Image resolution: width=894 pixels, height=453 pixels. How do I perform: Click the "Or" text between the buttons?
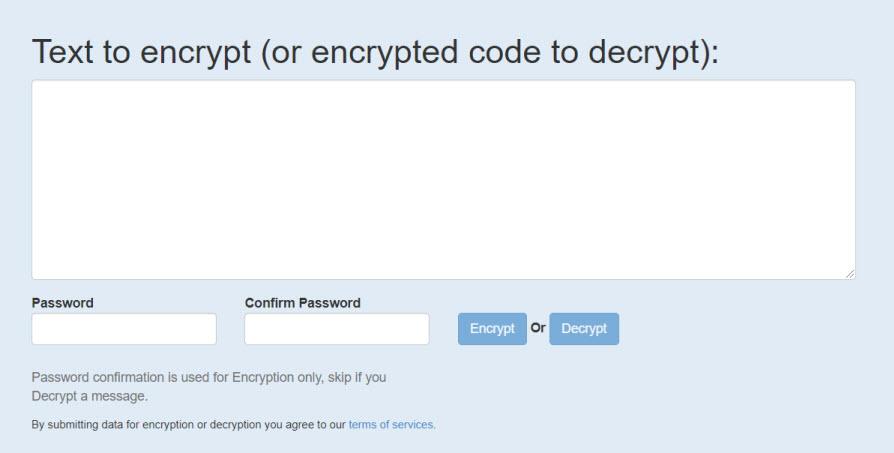(x=538, y=328)
